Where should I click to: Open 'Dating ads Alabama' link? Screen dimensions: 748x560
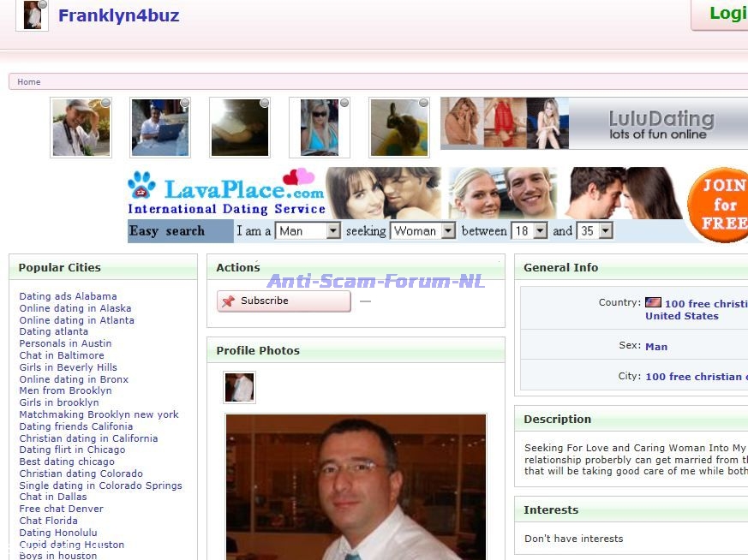68,296
